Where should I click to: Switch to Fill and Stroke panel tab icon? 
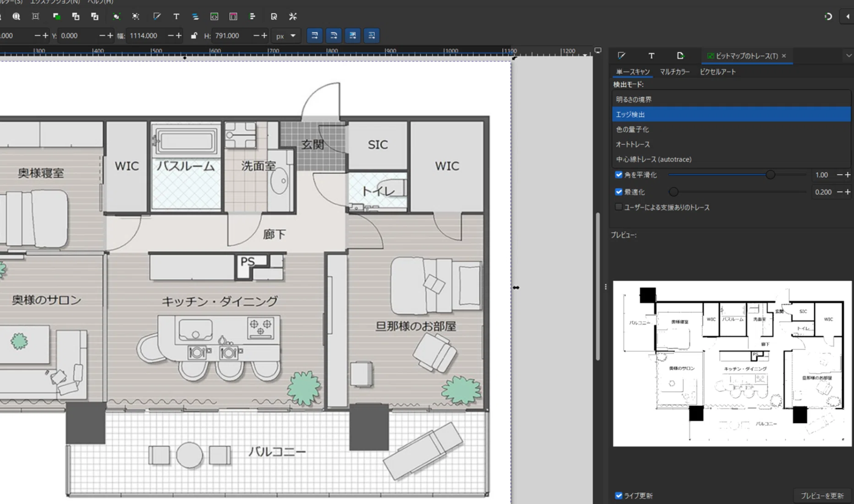(x=622, y=55)
